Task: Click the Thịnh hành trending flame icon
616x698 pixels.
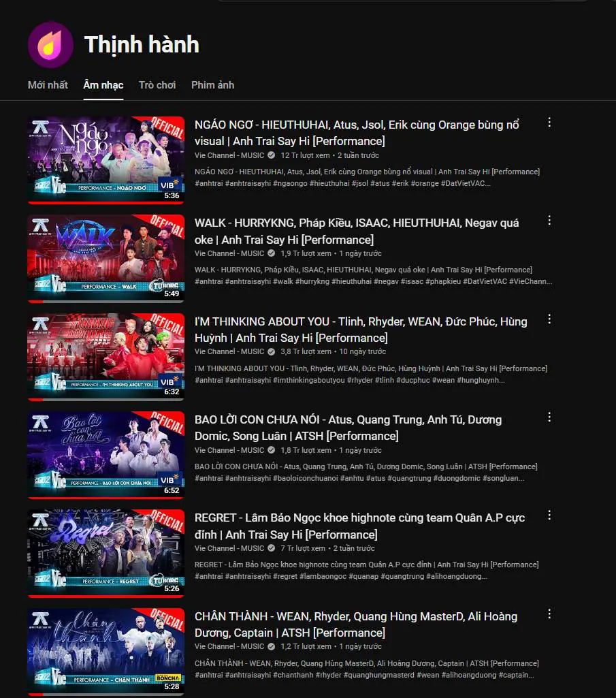Action: pos(50,44)
